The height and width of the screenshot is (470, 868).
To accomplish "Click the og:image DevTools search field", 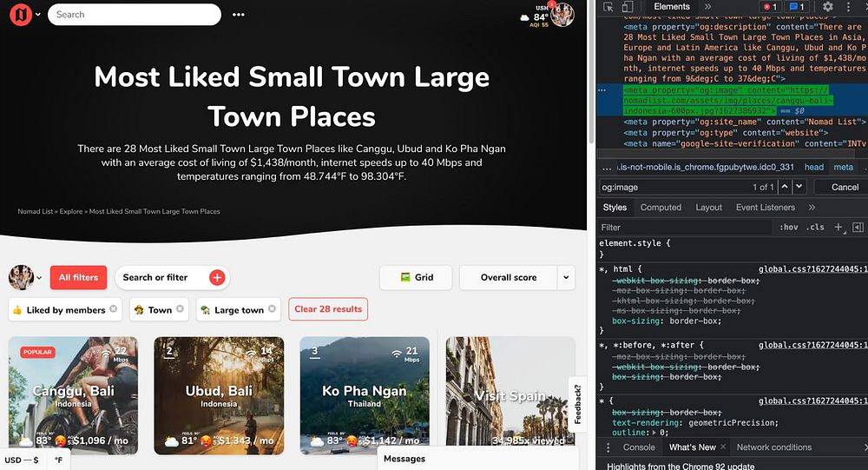I will 674,188.
